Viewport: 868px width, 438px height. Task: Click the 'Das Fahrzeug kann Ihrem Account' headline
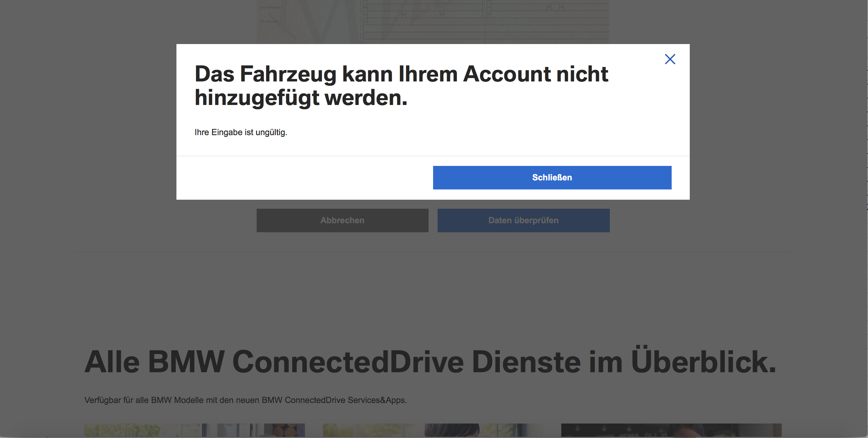pos(401,86)
